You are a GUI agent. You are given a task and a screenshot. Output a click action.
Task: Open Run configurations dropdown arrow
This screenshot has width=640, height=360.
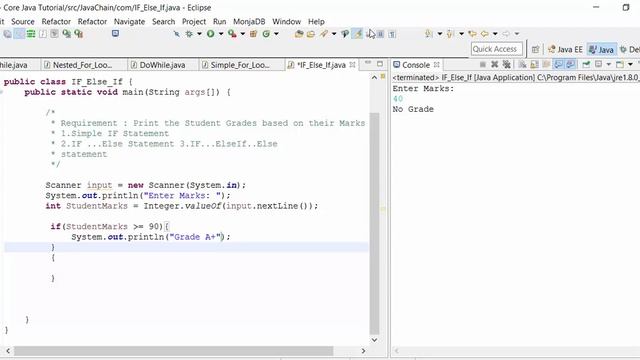coord(221,34)
